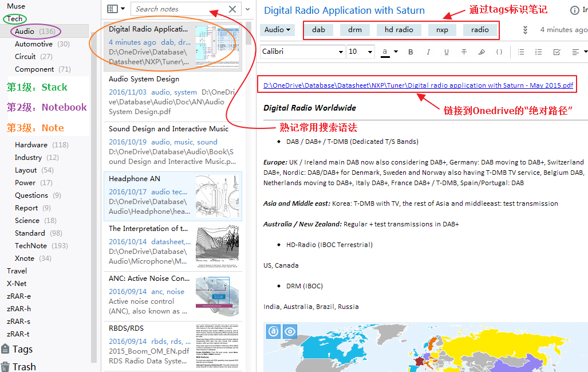The width and height of the screenshot is (588, 372).
Task: Open The Interpretation of note thumbnail
Action: 217,246
